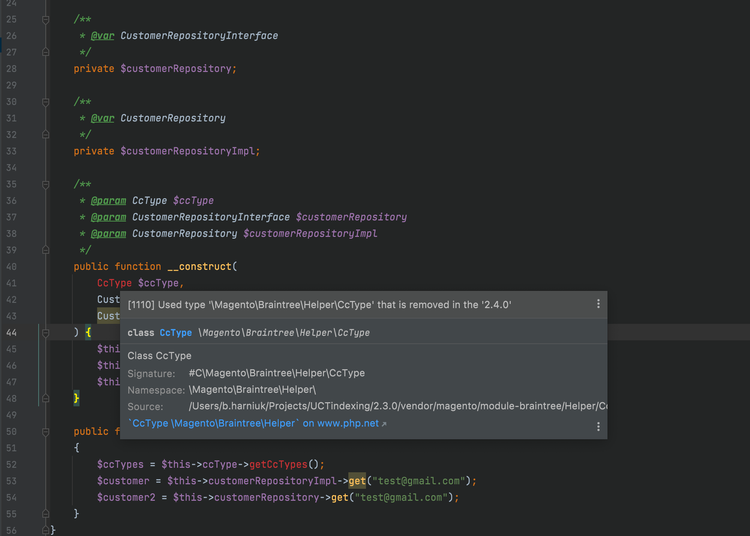Click the class closing fold marker on line 56
The image size is (750, 536).
click(x=46, y=529)
